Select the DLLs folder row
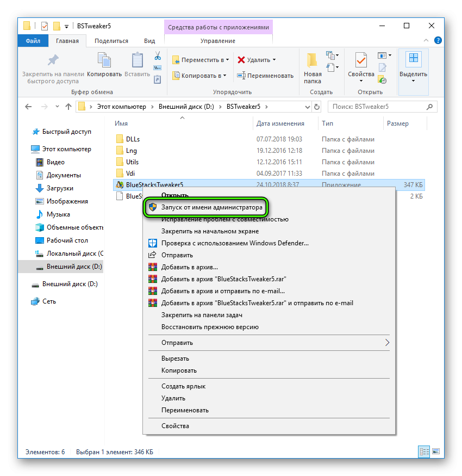 [269, 139]
